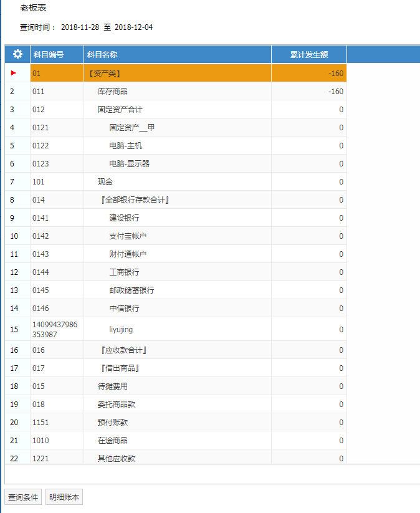Select the 库存商品 row

(176, 91)
